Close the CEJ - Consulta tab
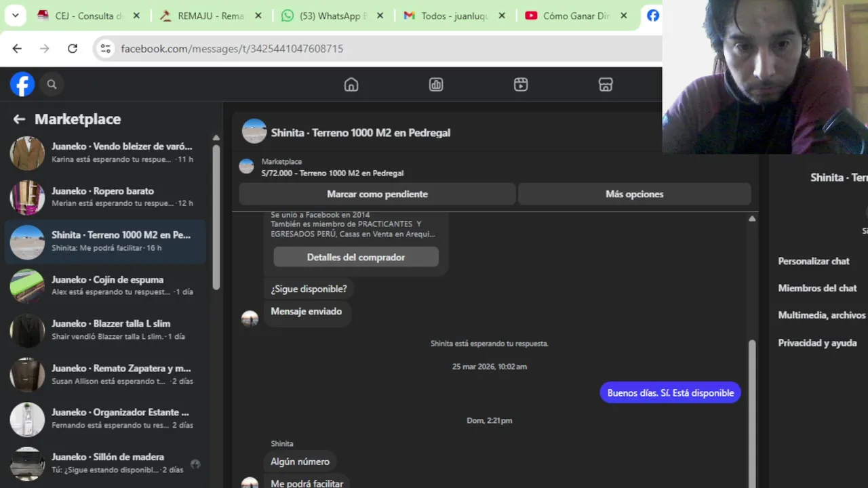Image resolution: width=868 pixels, height=488 pixels. pos(136,16)
